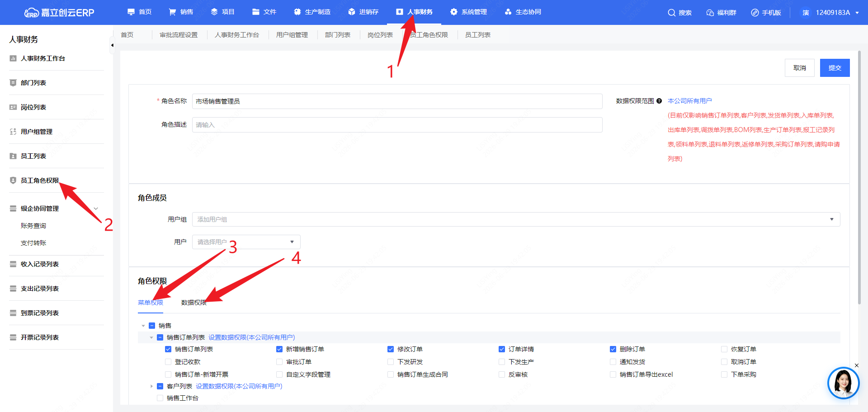Switch to the 菜单权限 tab
The height and width of the screenshot is (412, 868).
pos(151,303)
